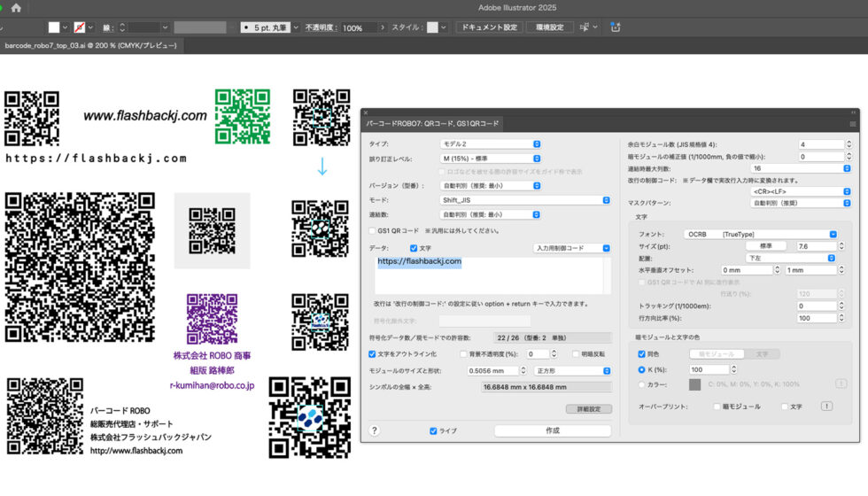This screenshot has height=496, width=868.
Task: Click the Home icon in top bar
Action: point(16,8)
